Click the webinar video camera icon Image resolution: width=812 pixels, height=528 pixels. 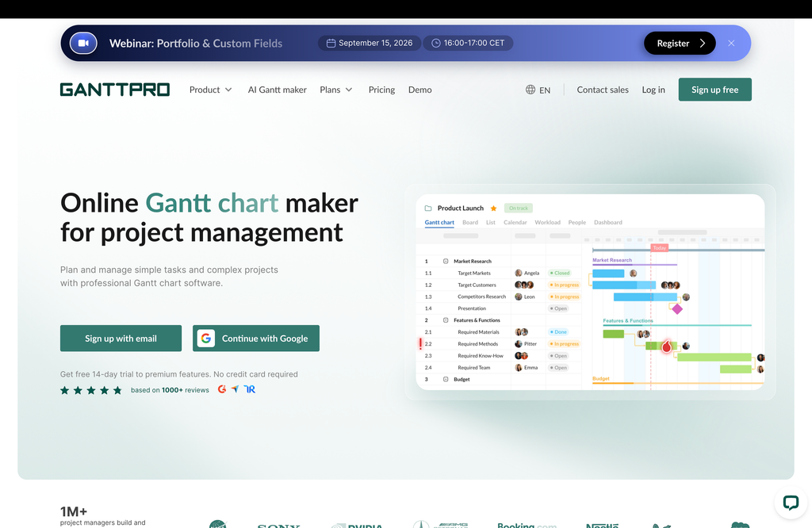tap(83, 43)
